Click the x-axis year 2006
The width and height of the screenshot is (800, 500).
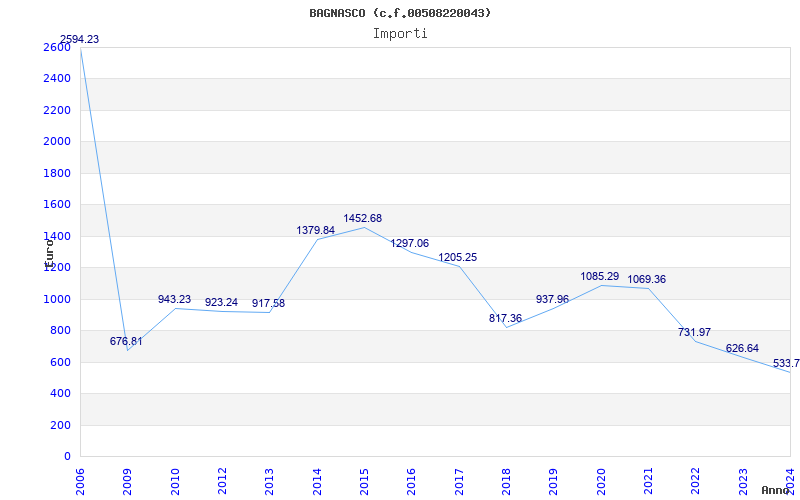click(x=80, y=481)
